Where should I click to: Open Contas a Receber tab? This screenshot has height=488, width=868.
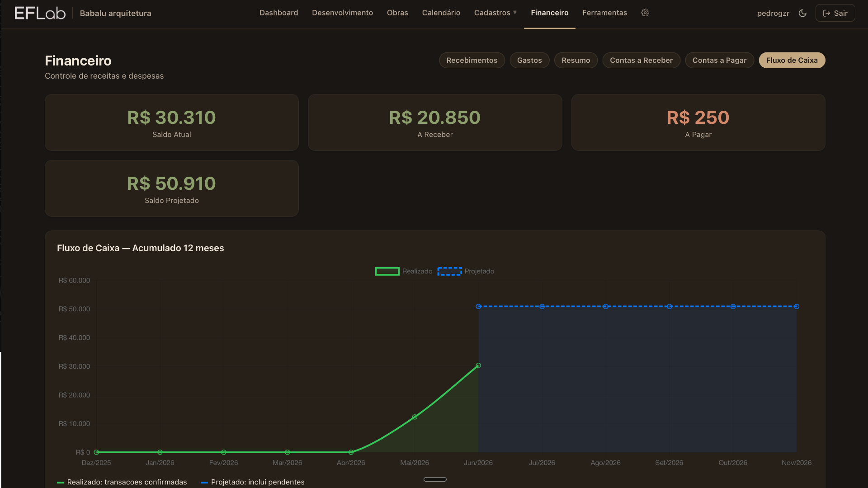tap(641, 60)
